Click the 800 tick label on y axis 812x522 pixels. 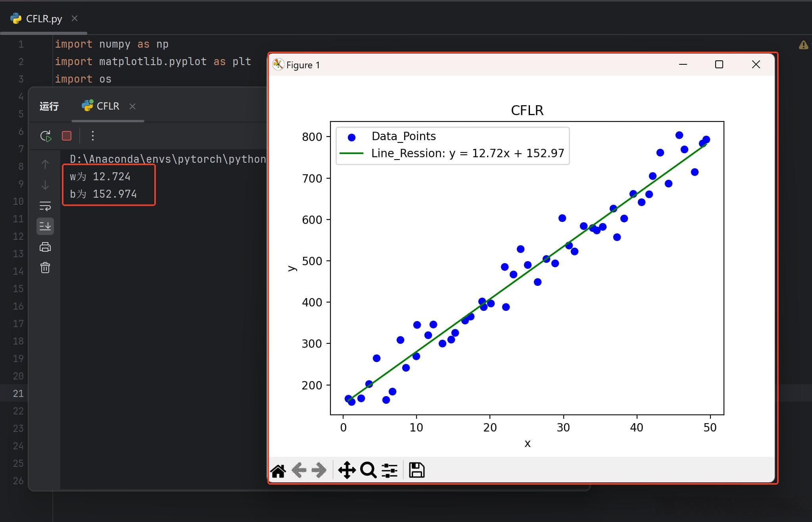(x=312, y=137)
